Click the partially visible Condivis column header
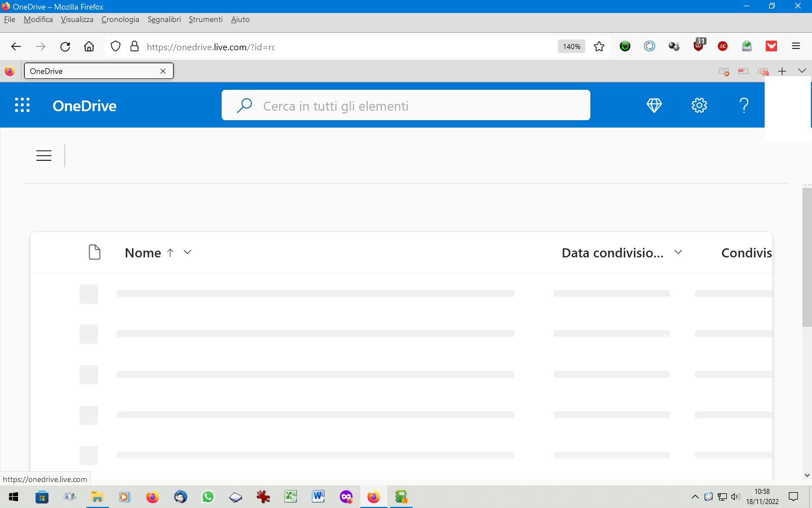 click(747, 253)
